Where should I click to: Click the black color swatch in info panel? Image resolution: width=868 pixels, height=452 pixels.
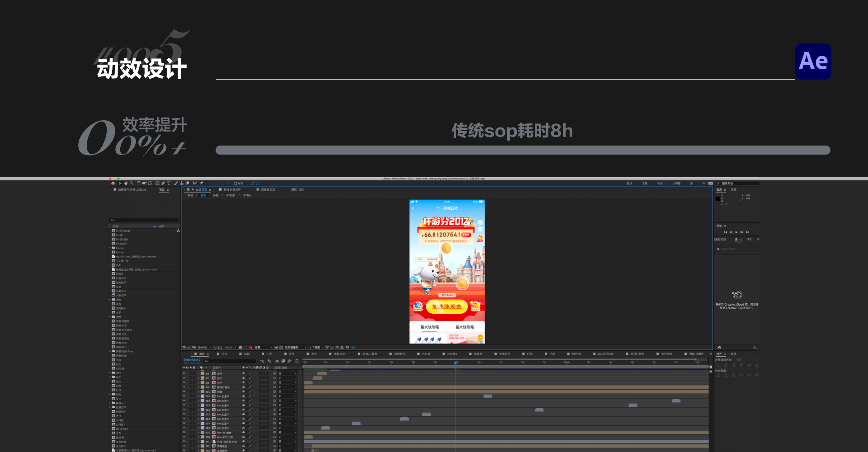tap(717, 199)
